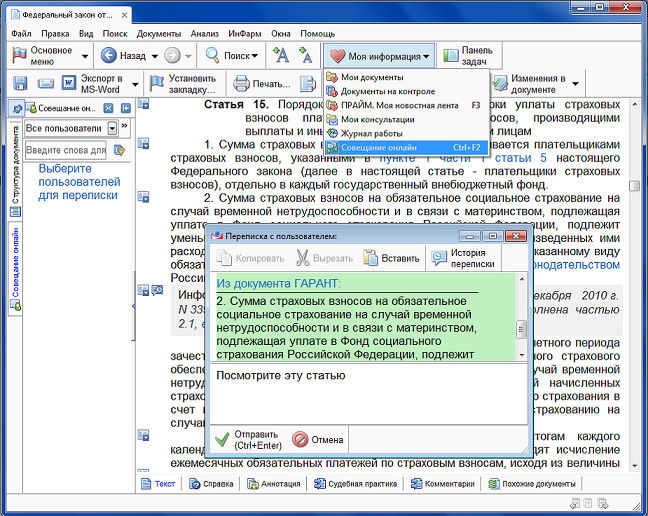Click Экспорт в MS-Word icon
This screenshot has width=648, height=516.
pos(71,83)
